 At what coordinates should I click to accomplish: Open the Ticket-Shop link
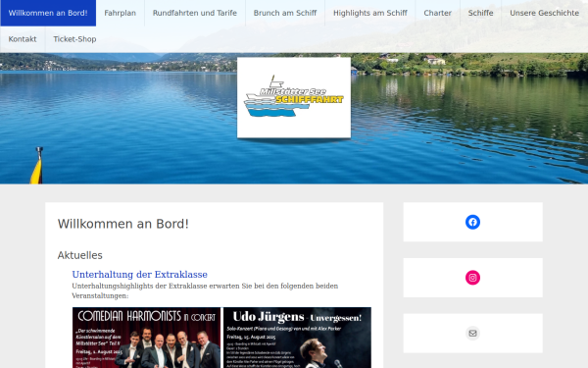coord(74,39)
